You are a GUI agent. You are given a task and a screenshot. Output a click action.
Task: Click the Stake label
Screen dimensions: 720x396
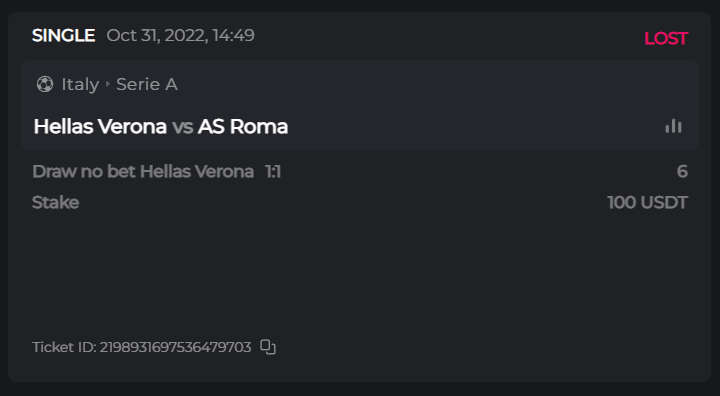pyautogui.click(x=56, y=202)
